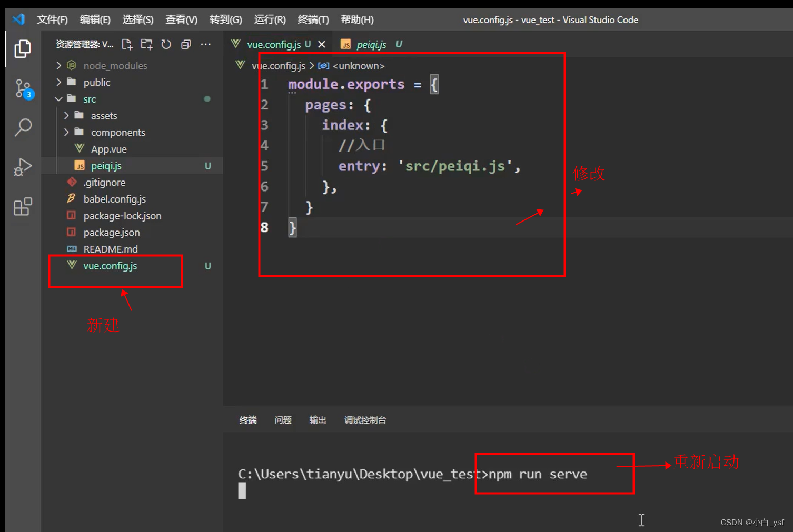Click vue.config.js in the breadcrumb
The image size is (793, 532).
point(279,66)
